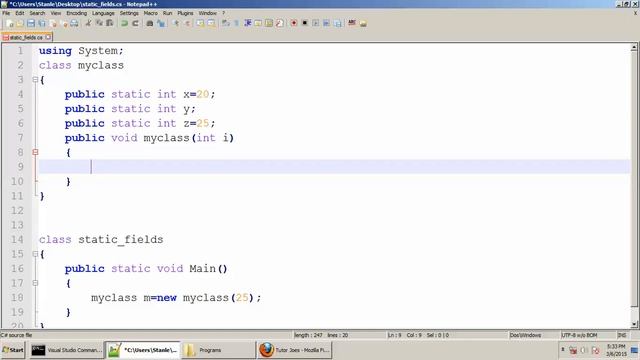Open the Settings menu
The height and width of the screenshot is (360, 640).
(129, 13)
